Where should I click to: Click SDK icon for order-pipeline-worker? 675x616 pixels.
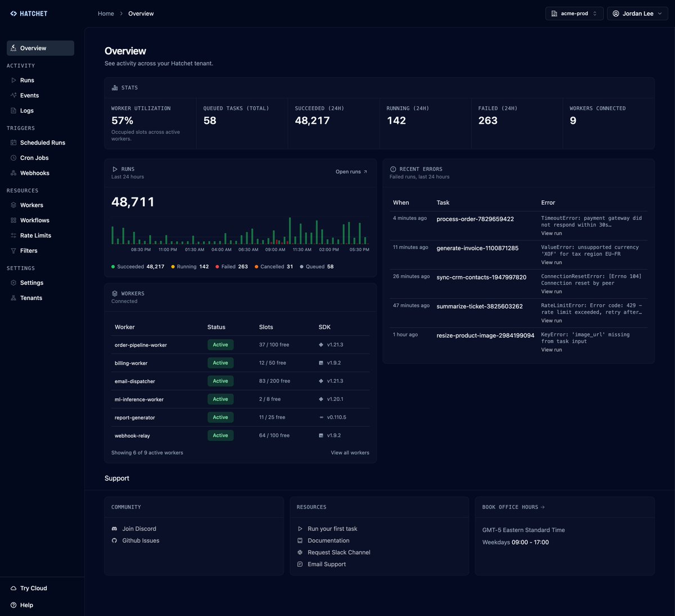321,345
